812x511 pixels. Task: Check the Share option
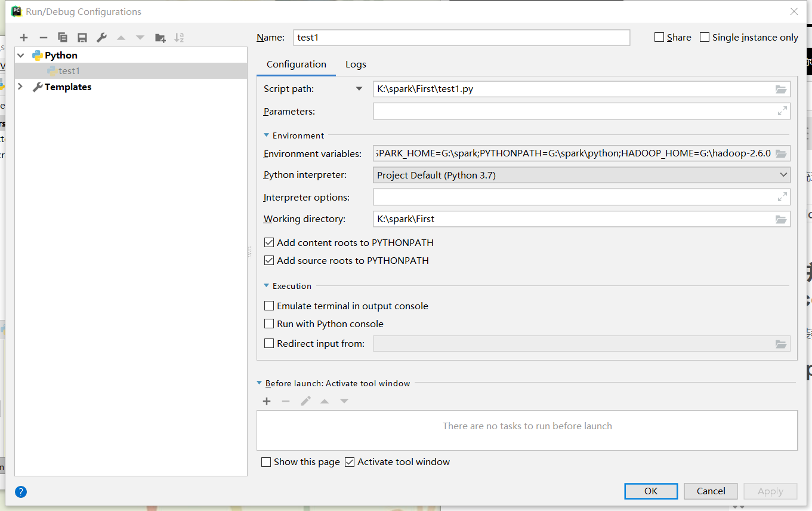(x=659, y=37)
